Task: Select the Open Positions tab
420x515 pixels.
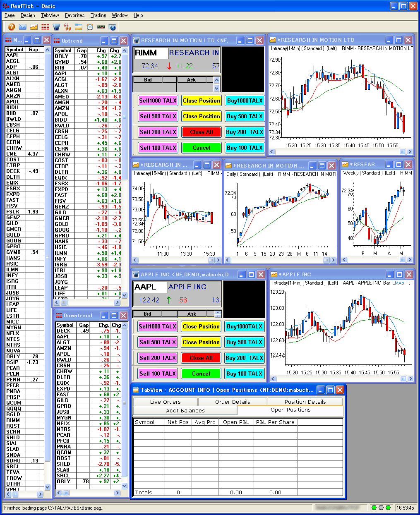Action: (290, 410)
